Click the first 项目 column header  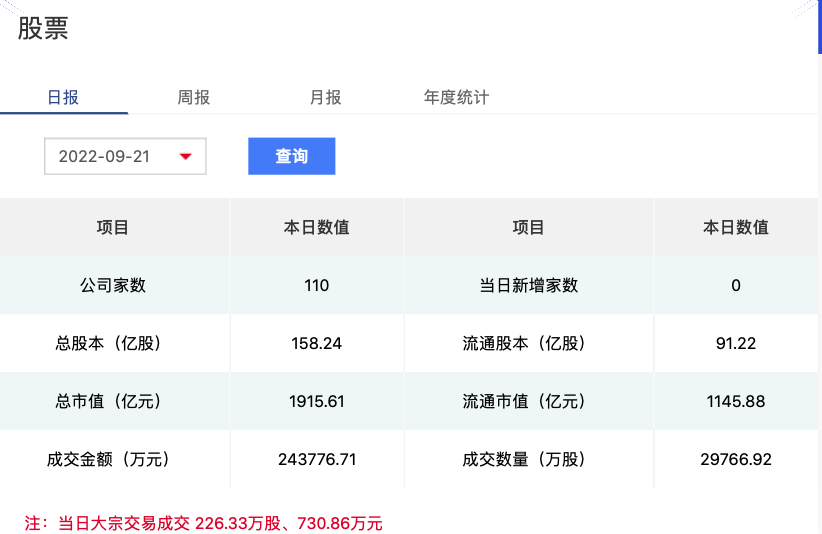click(113, 227)
